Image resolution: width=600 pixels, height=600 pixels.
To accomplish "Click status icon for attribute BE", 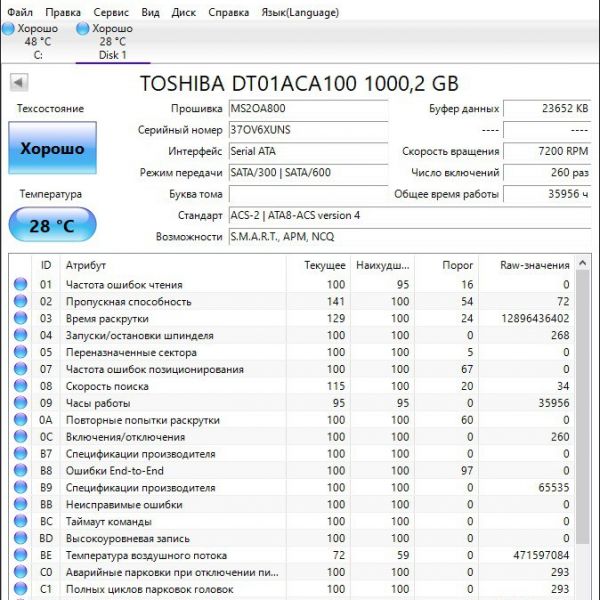I will coord(20,554).
